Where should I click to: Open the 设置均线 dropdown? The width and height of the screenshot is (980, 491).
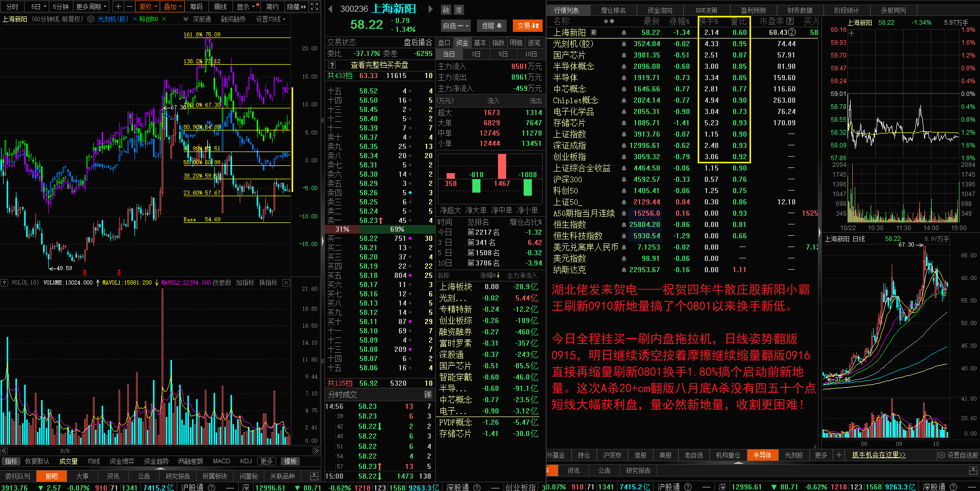[x=271, y=19]
